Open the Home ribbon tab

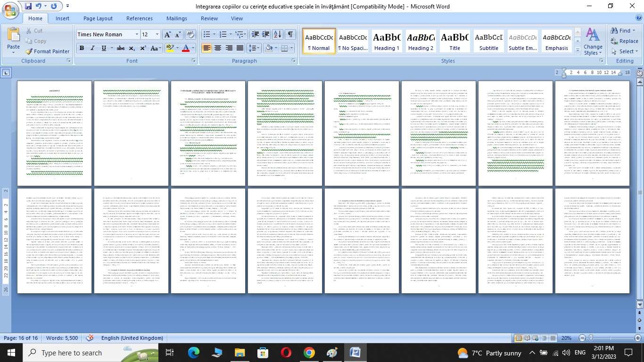(x=35, y=18)
